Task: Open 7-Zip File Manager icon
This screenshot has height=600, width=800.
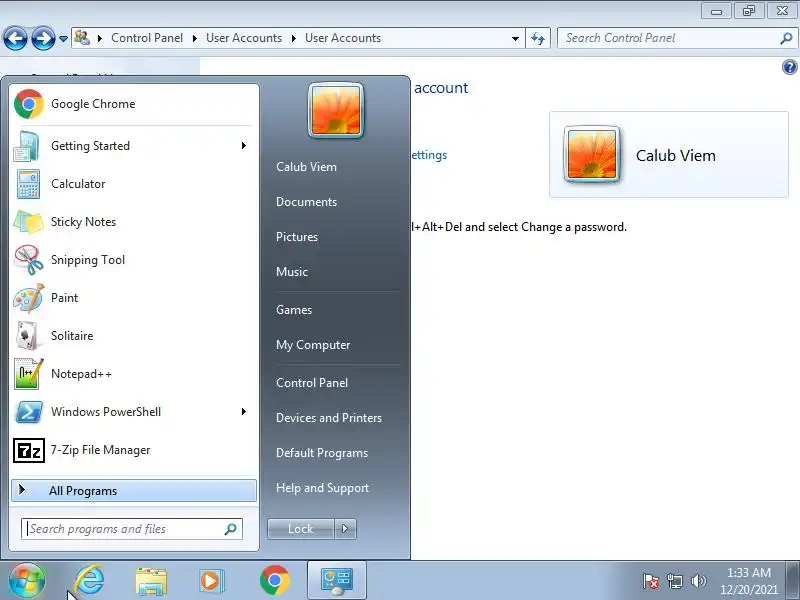Action: click(x=29, y=450)
